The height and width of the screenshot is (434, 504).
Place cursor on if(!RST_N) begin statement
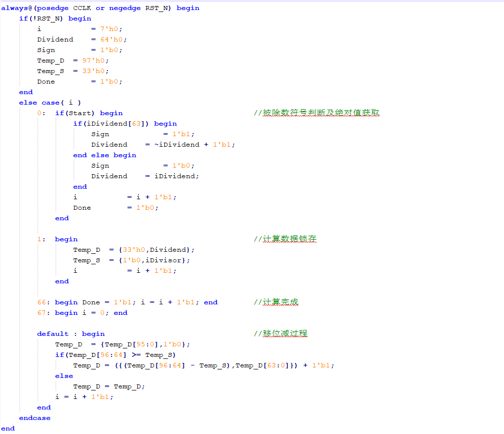(x=55, y=19)
